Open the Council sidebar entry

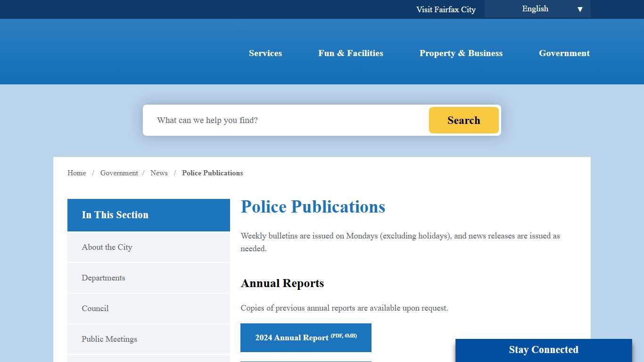click(x=95, y=308)
